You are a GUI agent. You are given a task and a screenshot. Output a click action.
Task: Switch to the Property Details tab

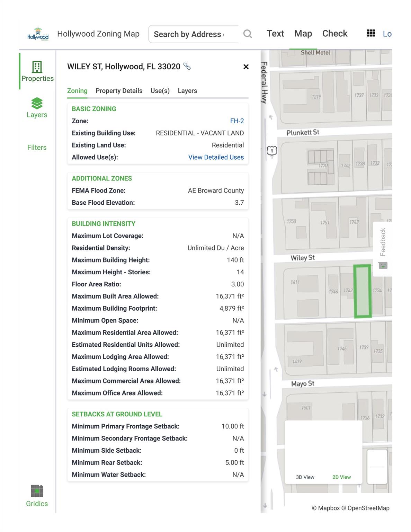tap(119, 91)
